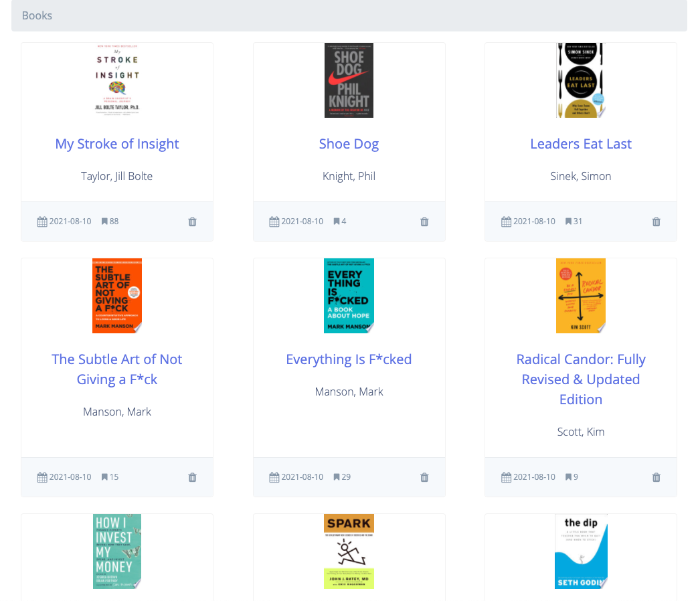
Task: Delete The Subtle Art of Not Giving a F*ck
Action: point(192,477)
